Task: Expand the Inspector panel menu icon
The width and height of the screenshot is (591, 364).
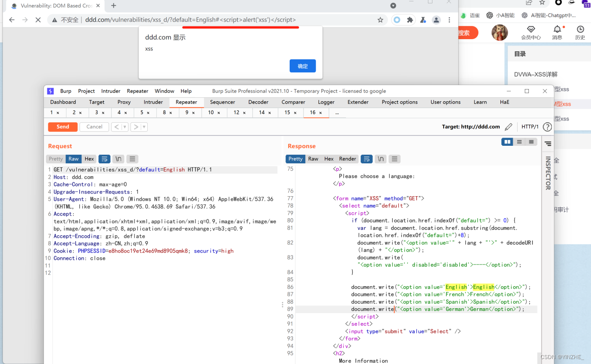Action: coord(548,144)
